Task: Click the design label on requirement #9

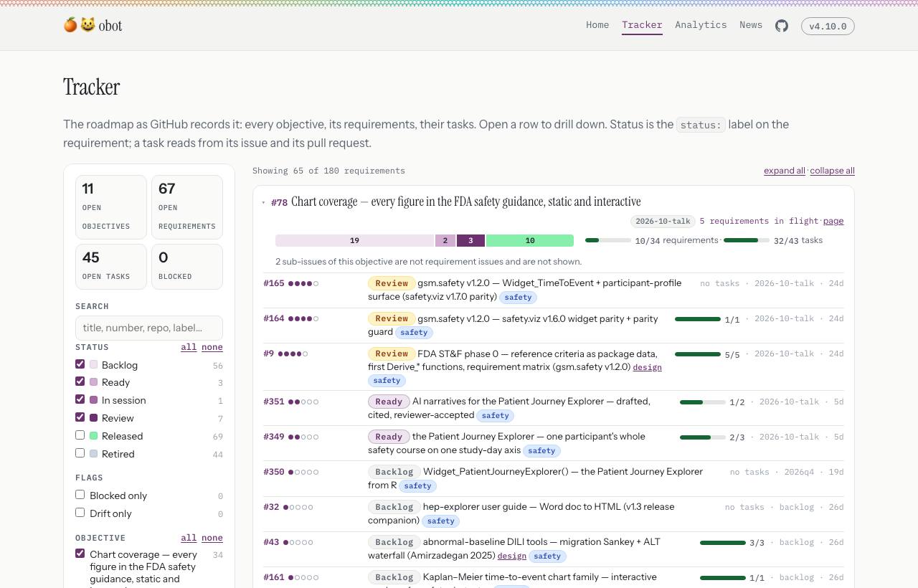Action: click(x=648, y=367)
